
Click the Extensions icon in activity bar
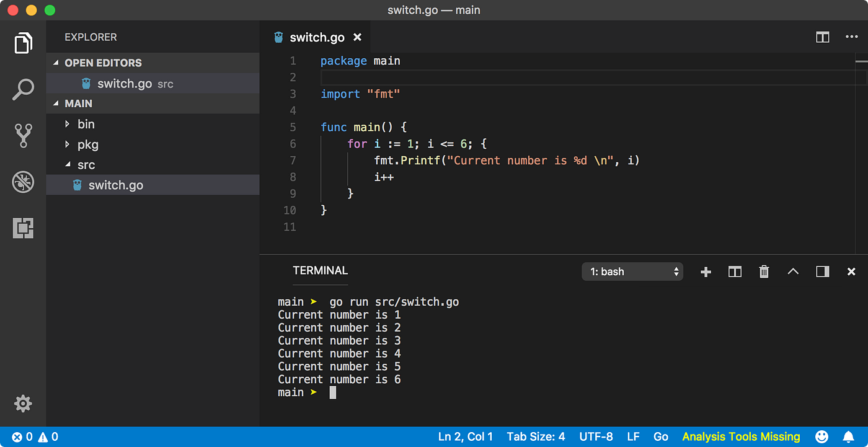(x=23, y=228)
